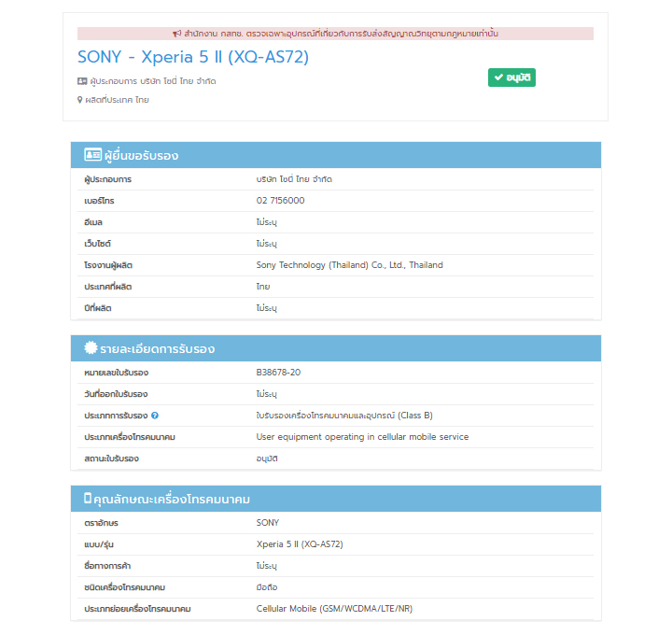Click the ผู้ประกอบการ row label in applicant table

tap(107, 179)
